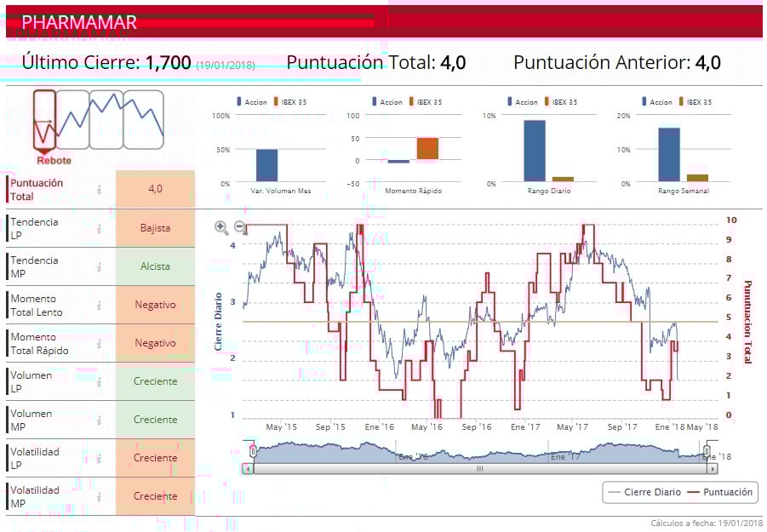Click the Bajista value for Tendencia LP
The height and width of the screenshot is (532, 767).
pos(155,228)
